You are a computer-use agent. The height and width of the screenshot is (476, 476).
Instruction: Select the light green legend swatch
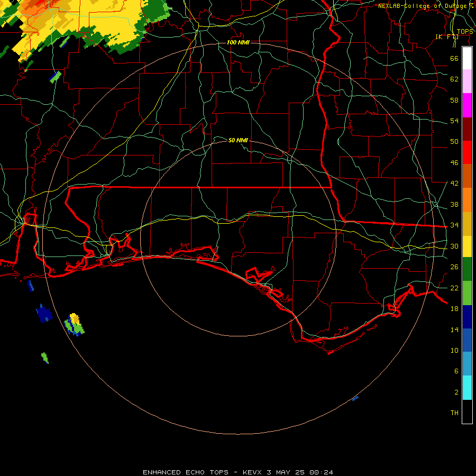point(467,293)
